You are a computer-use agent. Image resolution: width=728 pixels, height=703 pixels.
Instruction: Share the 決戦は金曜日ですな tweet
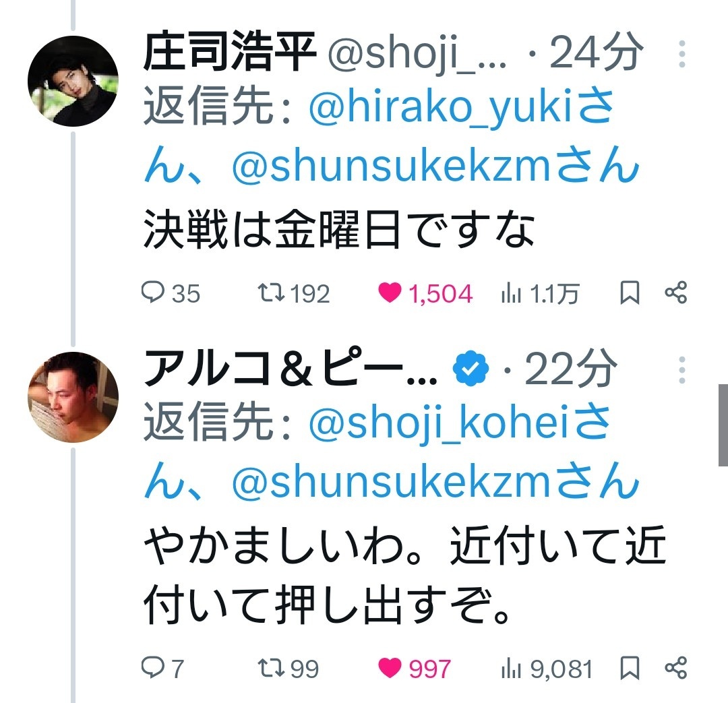pos(675,293)
